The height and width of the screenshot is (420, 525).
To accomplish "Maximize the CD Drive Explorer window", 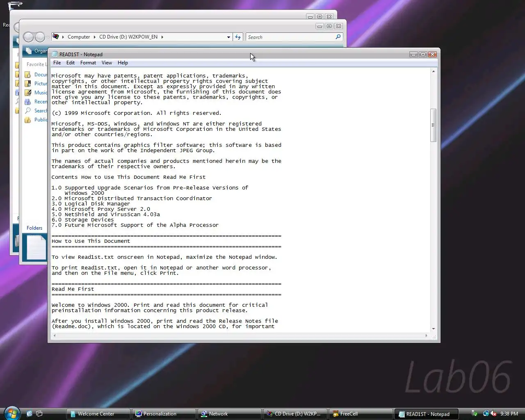I will click(x=329, y=26).
